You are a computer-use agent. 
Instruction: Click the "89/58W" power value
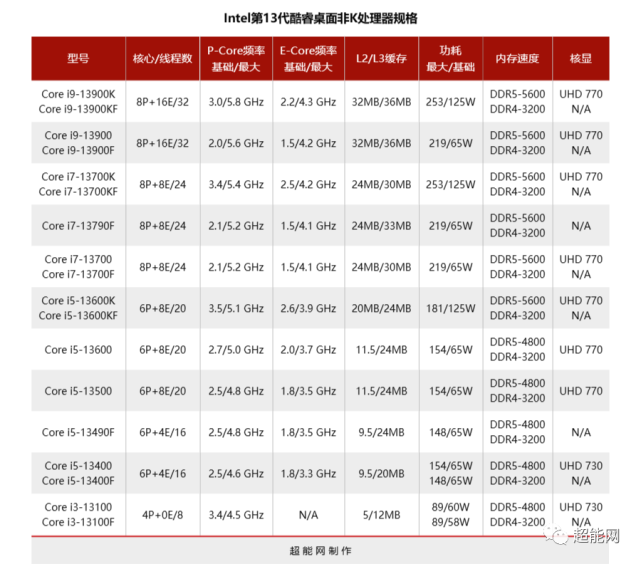(450, 522)
